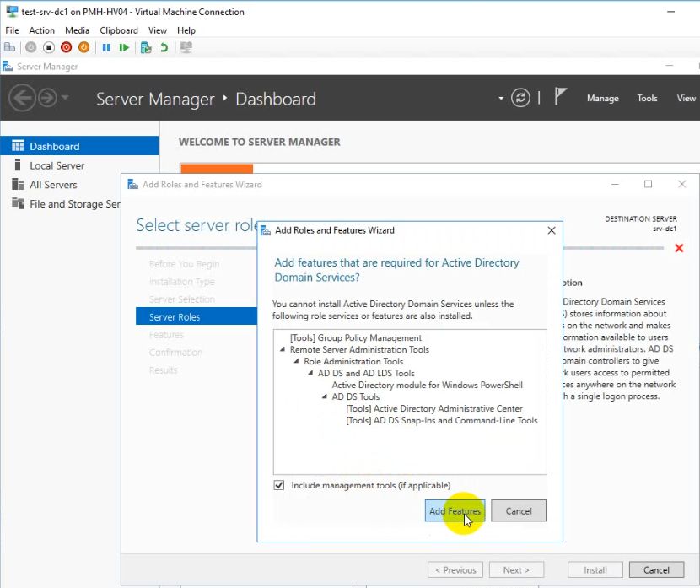Click the Ctrl+Alt+Delete toolbar icon
Viewport: 700px width, 588px height.
pyautogui.click(x=9, y=47)
